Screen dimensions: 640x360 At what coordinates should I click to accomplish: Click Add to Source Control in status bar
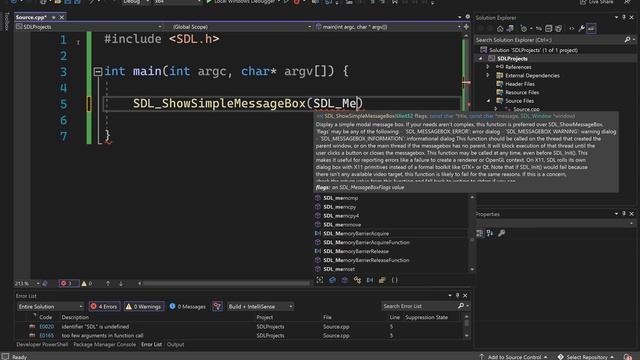pos(513,357)
